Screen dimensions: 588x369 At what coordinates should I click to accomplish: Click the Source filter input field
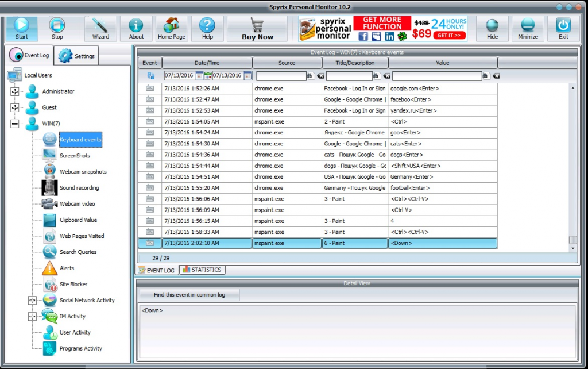click(281, 76)
